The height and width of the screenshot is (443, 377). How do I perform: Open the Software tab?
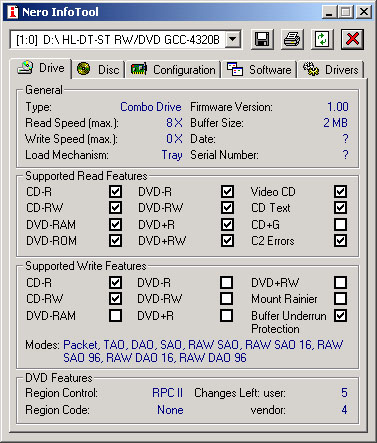(259, 70)
